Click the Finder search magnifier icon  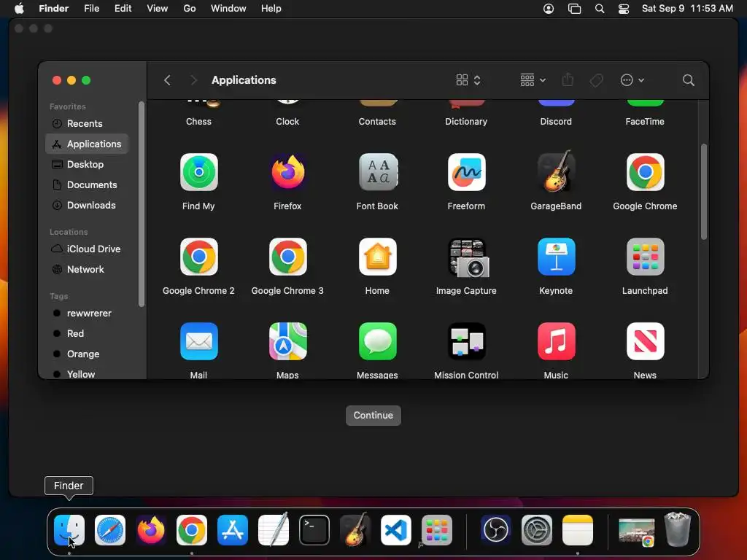tap(688, 80)
